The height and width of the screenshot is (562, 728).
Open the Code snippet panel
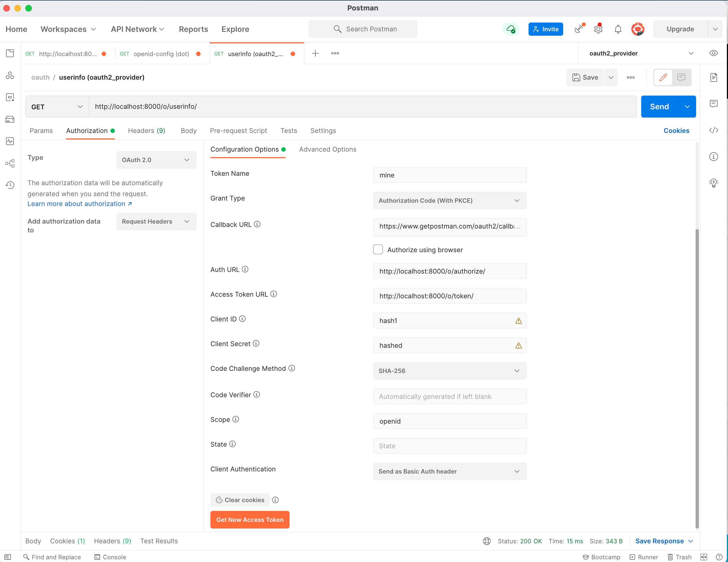(714, 130)
